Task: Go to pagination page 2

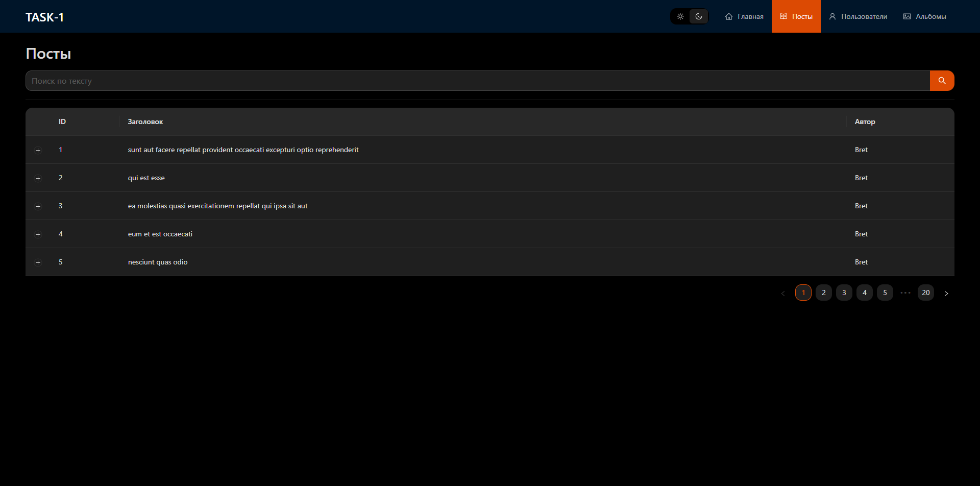Action: click(x=824, y=293)
